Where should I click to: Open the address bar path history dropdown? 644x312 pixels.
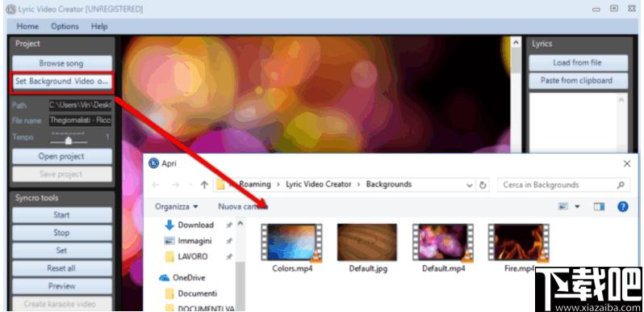point(470,185)
